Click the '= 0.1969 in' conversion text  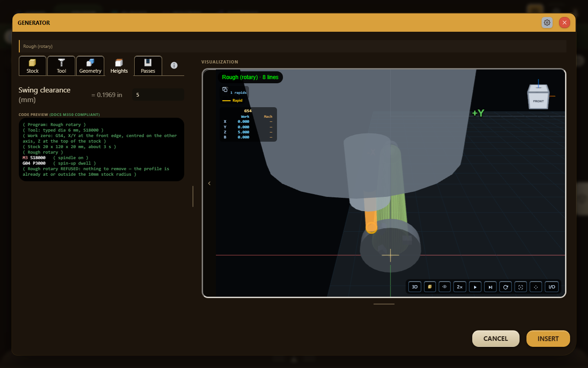[107, 95]
